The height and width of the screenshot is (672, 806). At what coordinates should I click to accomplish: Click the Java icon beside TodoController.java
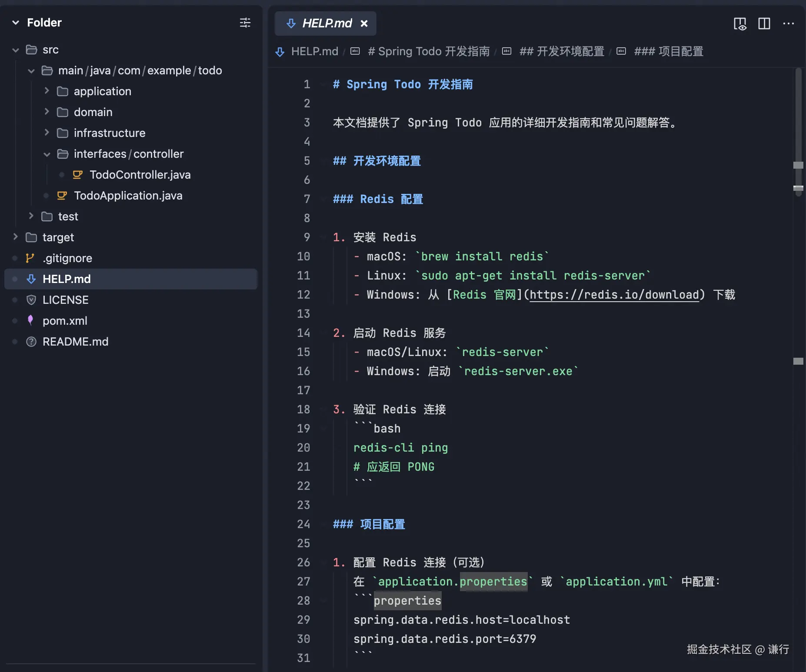pos(78,175)
